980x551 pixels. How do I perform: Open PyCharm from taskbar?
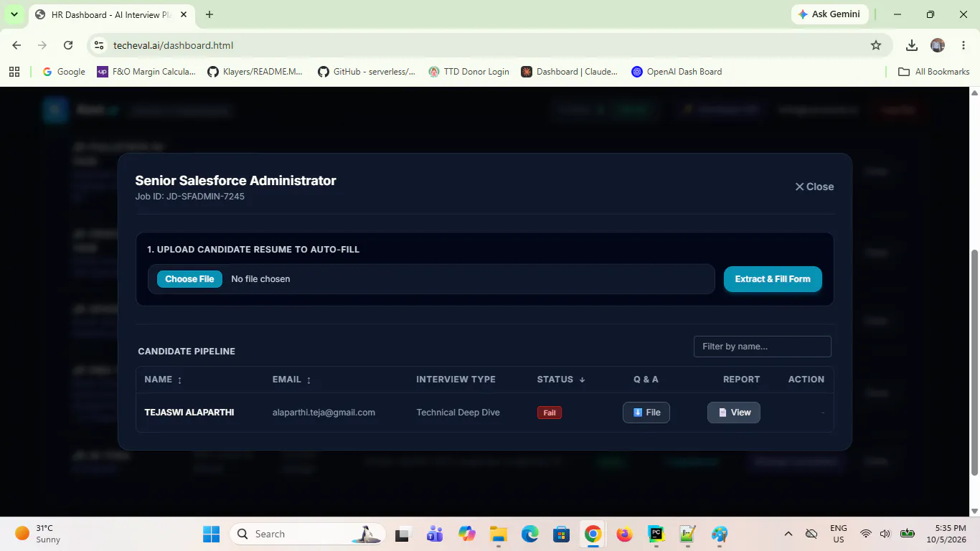(656, 534)
